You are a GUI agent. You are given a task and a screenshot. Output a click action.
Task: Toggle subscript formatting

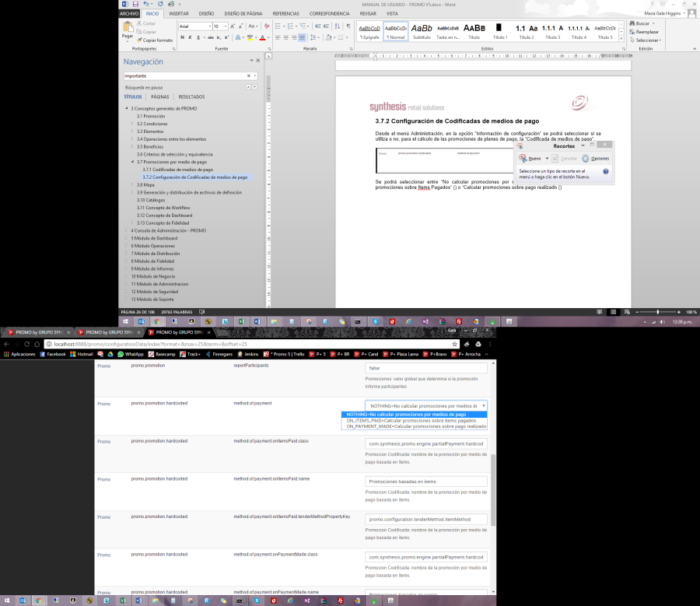click(x=219, y=37)
